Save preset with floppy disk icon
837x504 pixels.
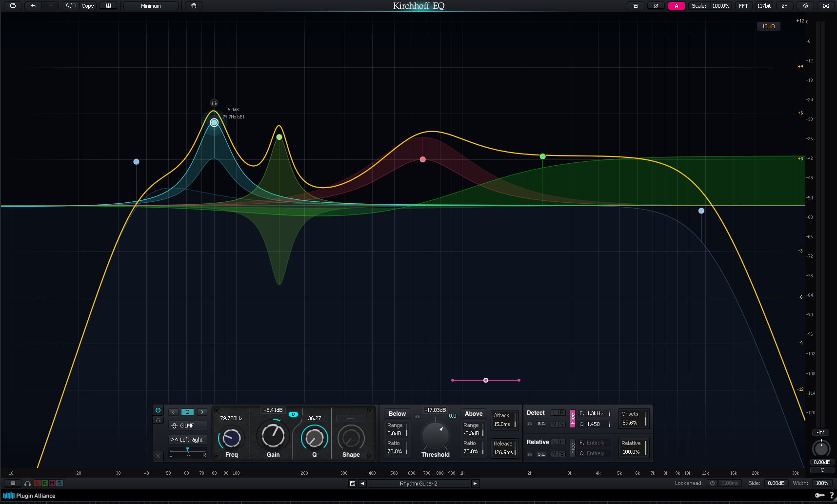click(353, 484)
